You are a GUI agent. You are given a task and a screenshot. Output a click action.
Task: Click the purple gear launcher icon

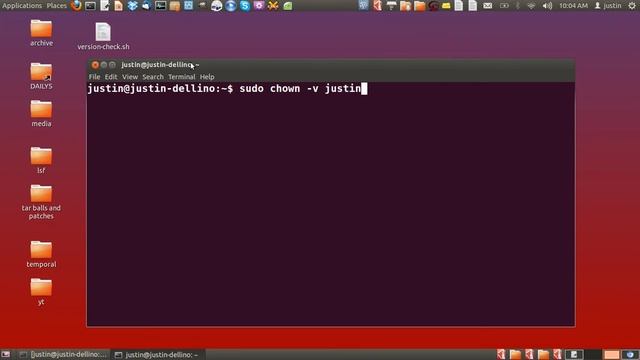tap(259, 6)
